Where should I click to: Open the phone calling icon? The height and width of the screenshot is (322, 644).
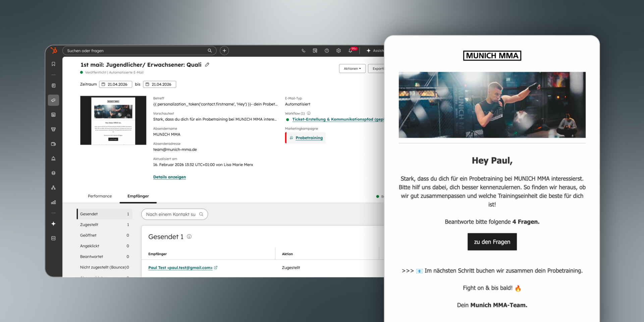click(303, 51)
